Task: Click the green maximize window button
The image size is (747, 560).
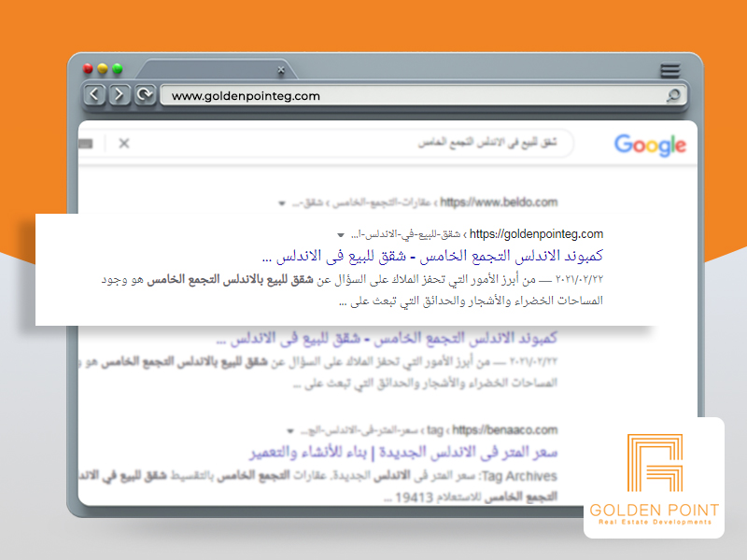Action: [118, 68]
